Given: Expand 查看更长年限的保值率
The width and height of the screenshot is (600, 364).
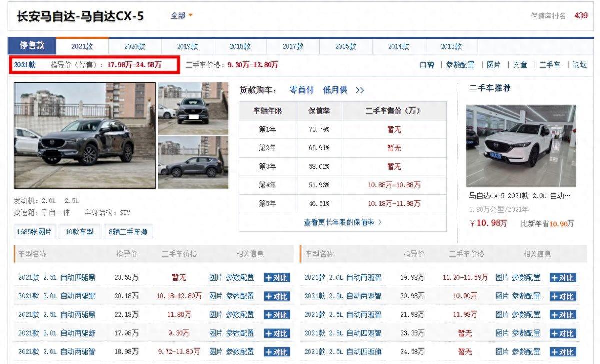Looking at the screenshot, I should pos(342,222).
